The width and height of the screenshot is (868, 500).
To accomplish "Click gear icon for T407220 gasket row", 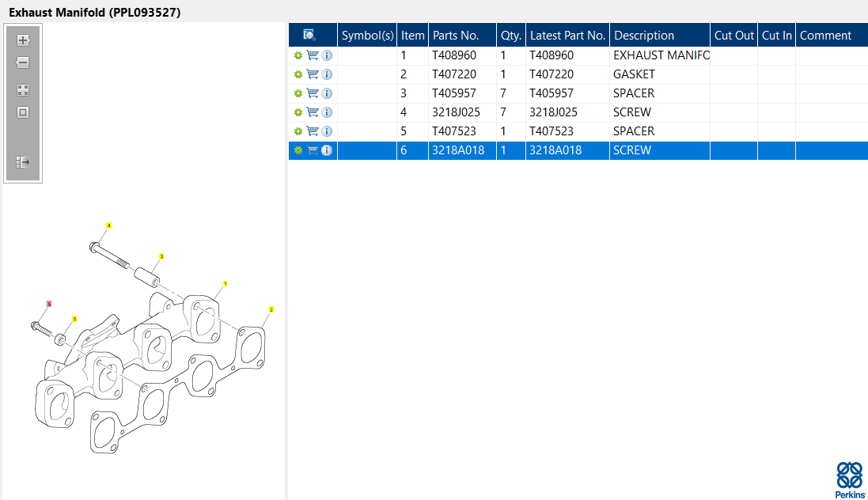I will pos(298,74).
